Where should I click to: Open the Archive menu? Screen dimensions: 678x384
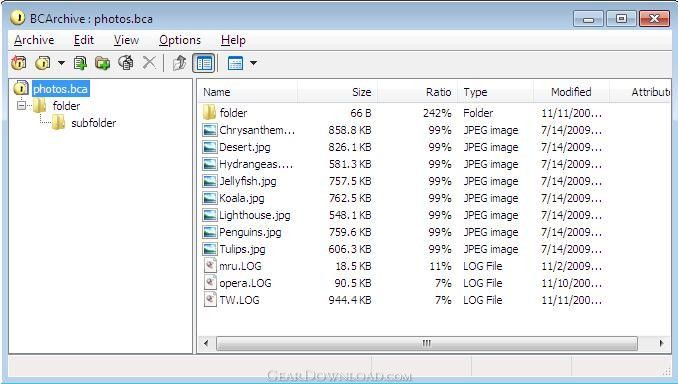tap(34, 40)
